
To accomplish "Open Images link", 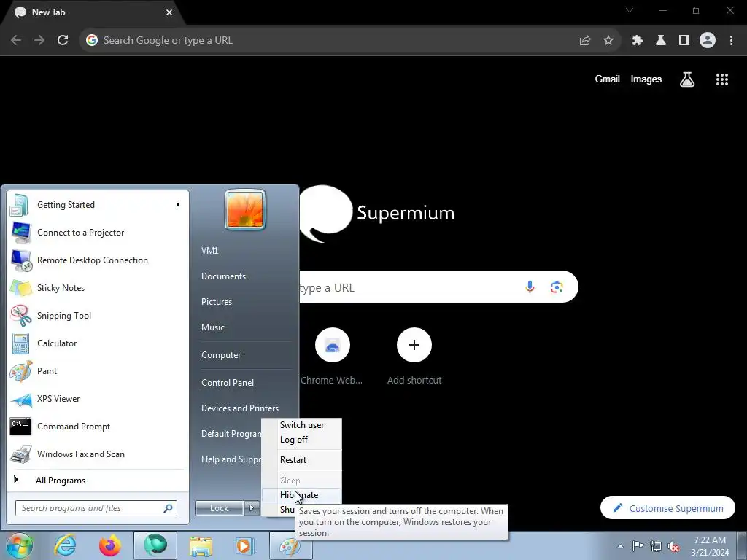I will [x=646, y=79].
